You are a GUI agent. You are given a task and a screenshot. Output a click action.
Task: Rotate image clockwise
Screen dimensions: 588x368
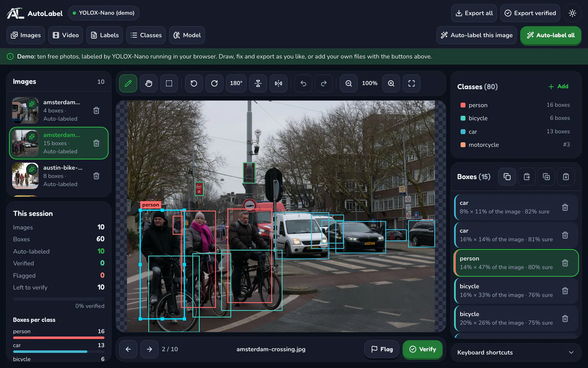(214, 84)
